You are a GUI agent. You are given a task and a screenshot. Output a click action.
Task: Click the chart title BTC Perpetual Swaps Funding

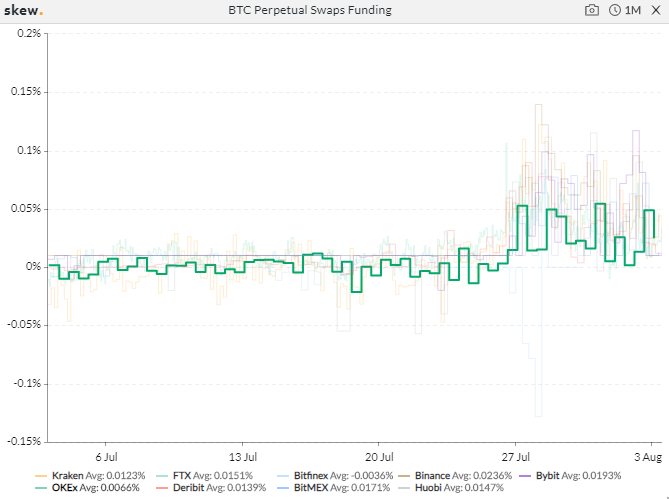[311, 10]
